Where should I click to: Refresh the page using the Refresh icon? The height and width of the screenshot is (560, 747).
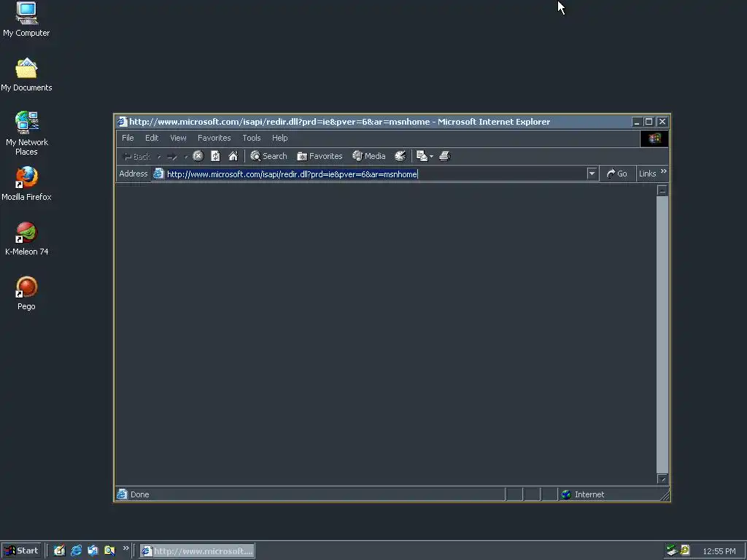coord(215,156)
